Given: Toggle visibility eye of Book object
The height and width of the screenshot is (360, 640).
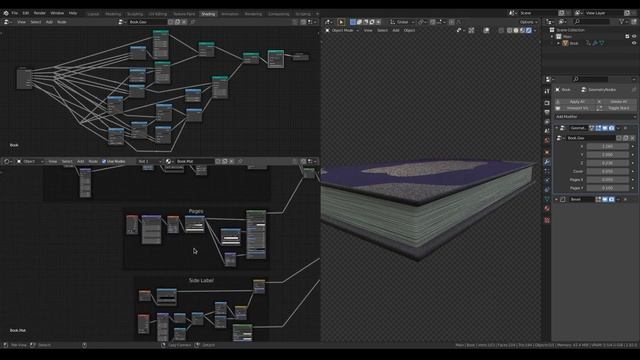Looking at the screenshot, I should click(634, 43).
